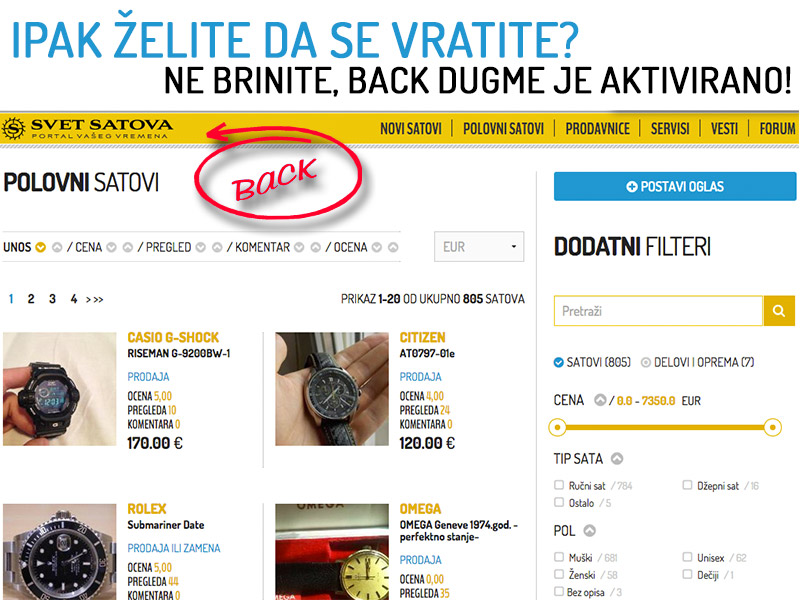
Task: Go to the FORUM menu item
Action: pyautogui.click(x=777, y=129)
